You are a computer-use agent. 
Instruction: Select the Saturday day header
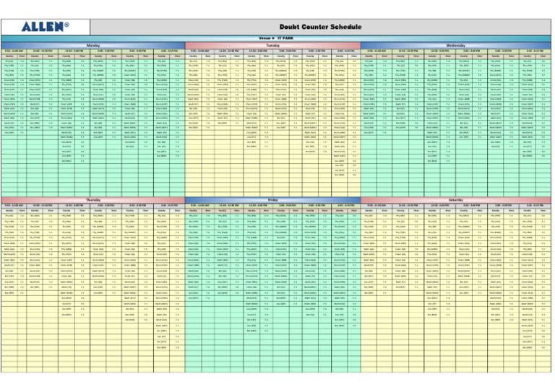click(x=456, y=200)
